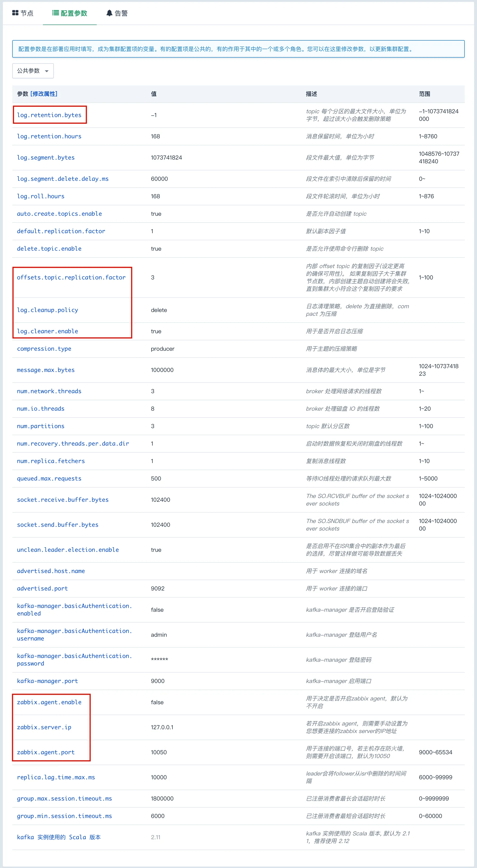Select socket.receive.buffer.bytes parameter
477x868 pixels.
coord(63,500)
